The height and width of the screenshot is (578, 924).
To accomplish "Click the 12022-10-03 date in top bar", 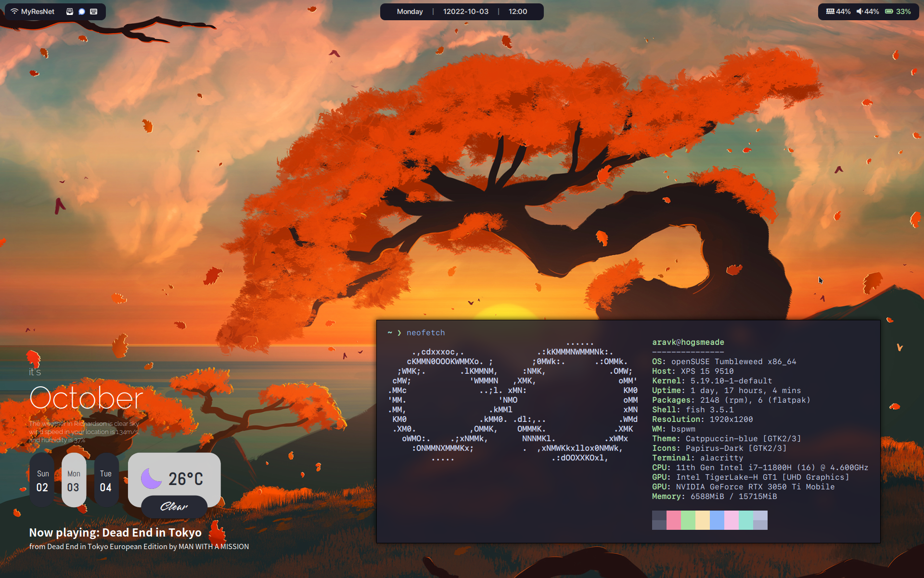I will click(465, 12).
